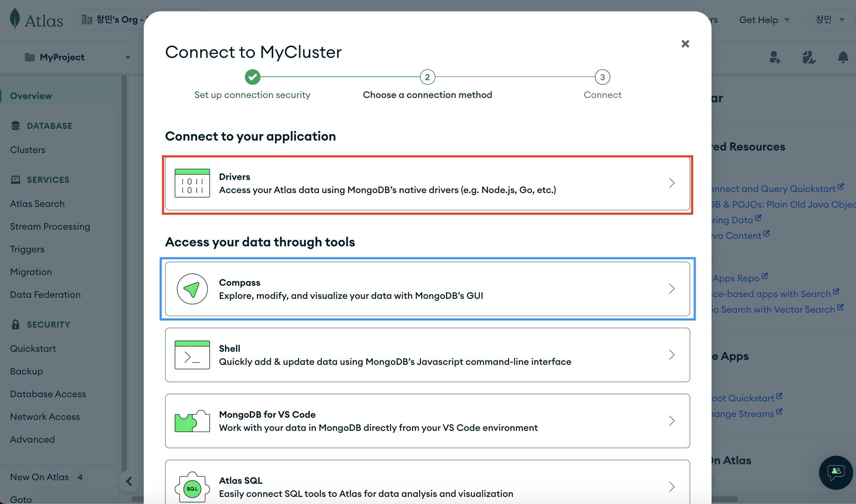The image size is (856, 504).
Task: Open Network Access in sidebar
Action: [45, 417]
